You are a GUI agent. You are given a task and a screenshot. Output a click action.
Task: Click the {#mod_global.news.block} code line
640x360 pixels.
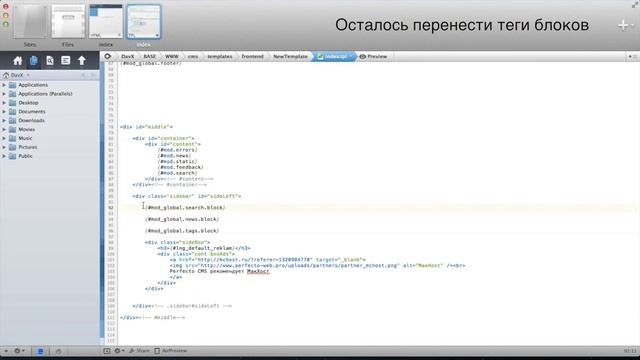point(182,219)
